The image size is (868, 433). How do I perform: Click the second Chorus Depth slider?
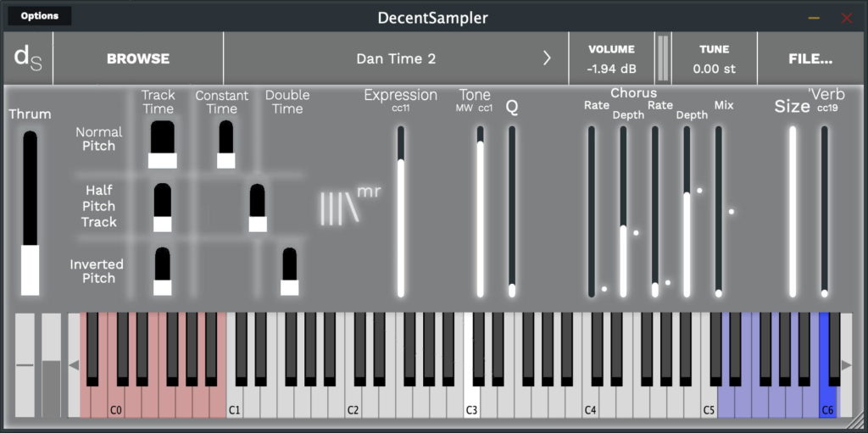point(687,212)
